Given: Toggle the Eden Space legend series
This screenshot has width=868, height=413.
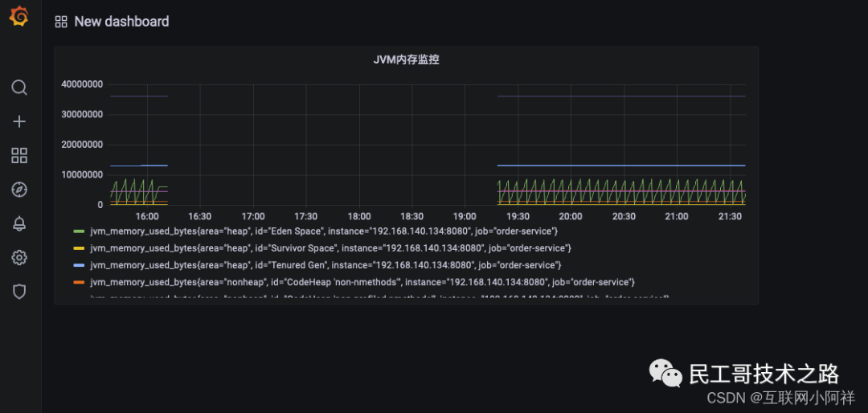Looking at the screenshot, I should tap(324, 231).
